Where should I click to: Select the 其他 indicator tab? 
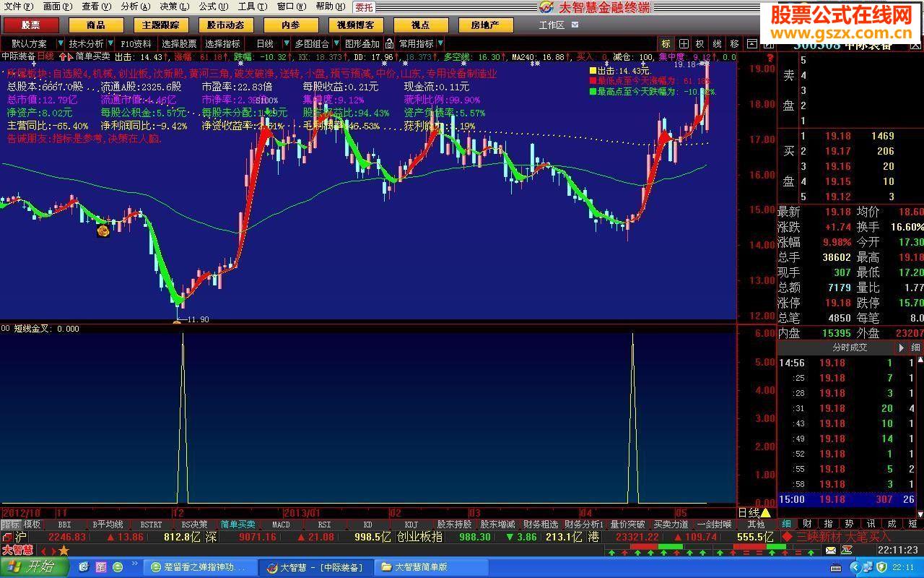[756, 524]
